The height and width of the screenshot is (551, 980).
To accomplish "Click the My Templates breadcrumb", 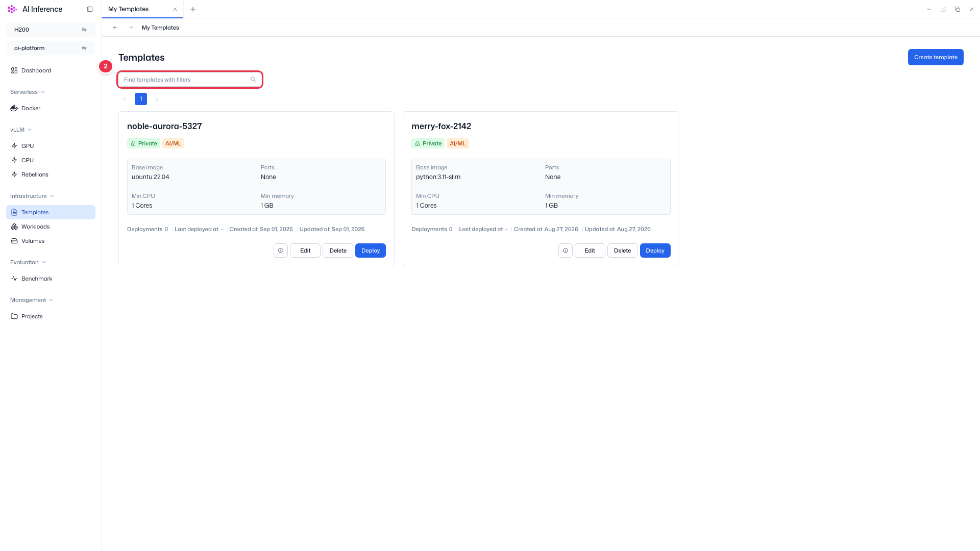I will pyautogui.click(x=160, y=28).
